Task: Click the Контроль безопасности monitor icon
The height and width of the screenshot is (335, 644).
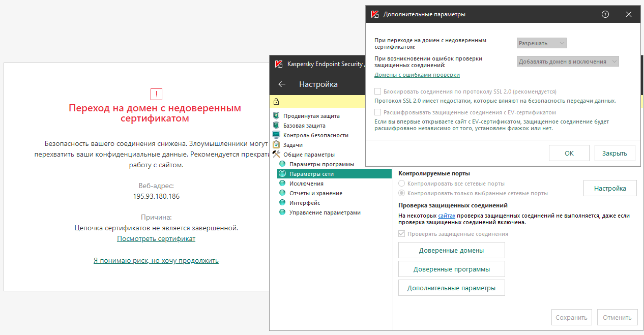Action: point(276,135)
